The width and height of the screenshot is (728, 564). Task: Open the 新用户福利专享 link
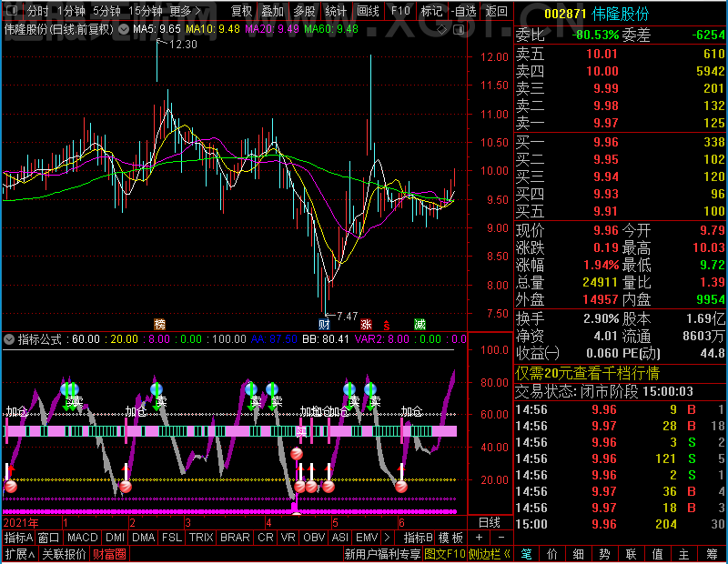(382, 554)
